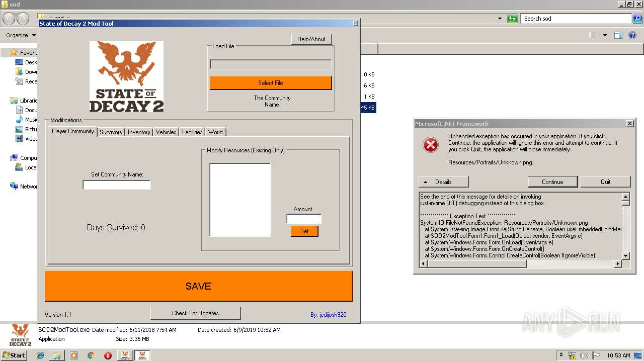Click the Search sod box
This screenshot has width=644, height=362.
coord(576,19)
